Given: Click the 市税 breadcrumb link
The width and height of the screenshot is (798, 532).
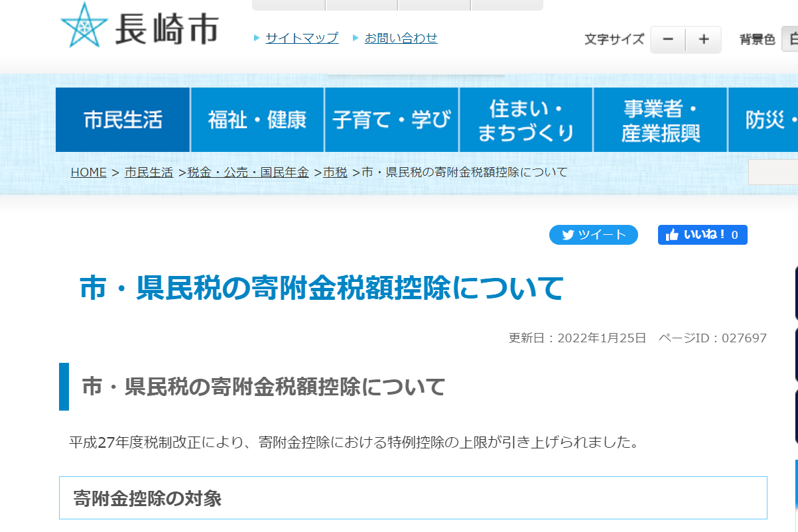Looking at the screenshot, I should coord(335,172).
